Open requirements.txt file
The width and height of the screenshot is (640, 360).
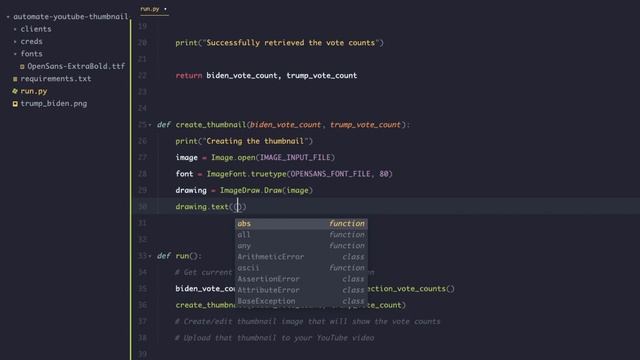[x=56, y=79]
